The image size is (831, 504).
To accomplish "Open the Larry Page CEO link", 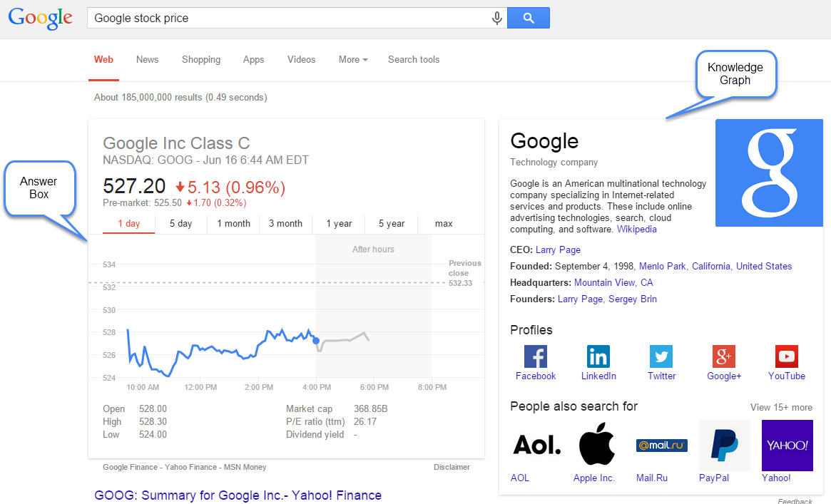I will point(558,250).
